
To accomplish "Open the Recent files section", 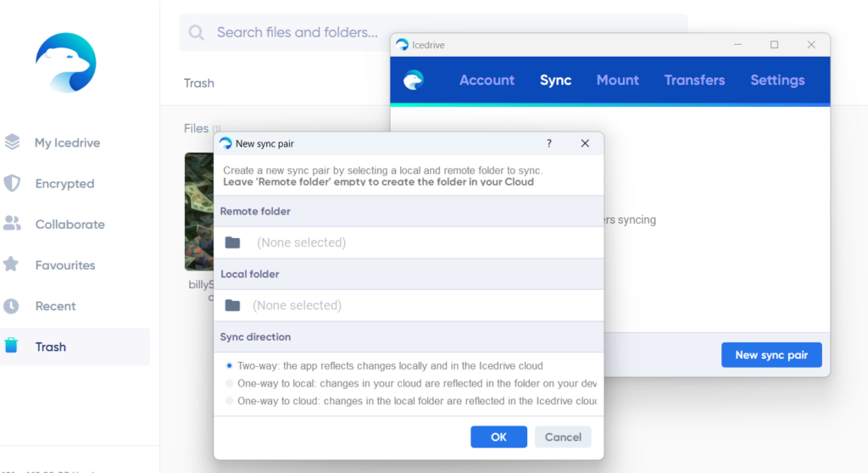I will [x=55, y=306].
